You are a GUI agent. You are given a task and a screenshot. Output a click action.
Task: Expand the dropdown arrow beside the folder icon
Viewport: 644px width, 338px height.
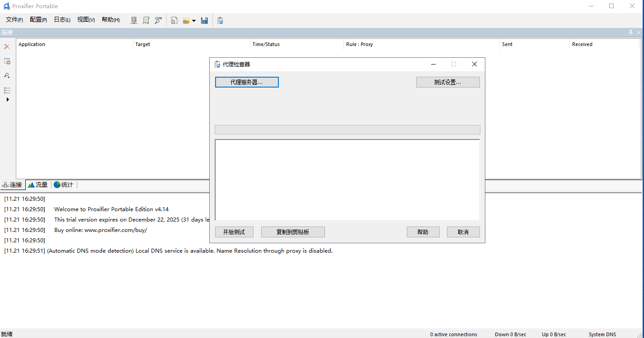(x=194, y=21)
